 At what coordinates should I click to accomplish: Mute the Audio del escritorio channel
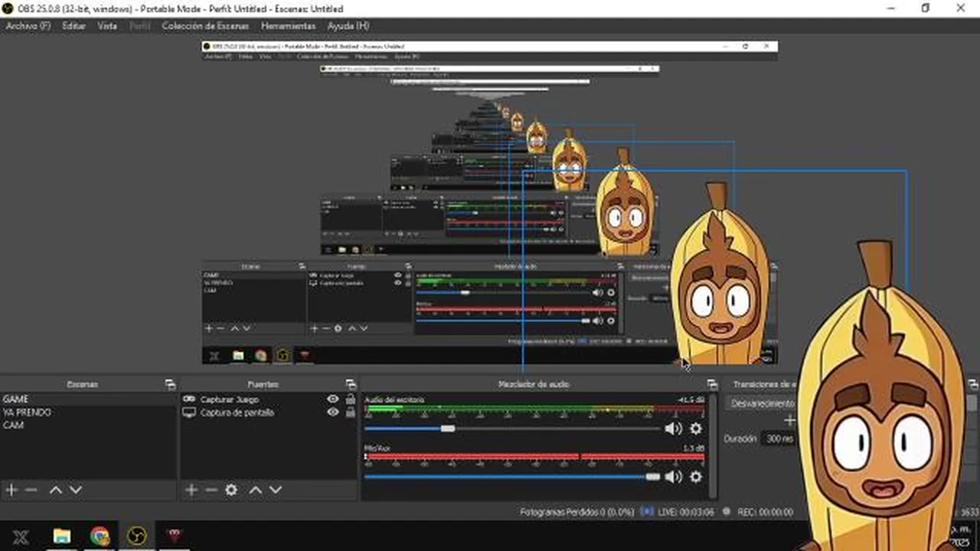(673, 429)
